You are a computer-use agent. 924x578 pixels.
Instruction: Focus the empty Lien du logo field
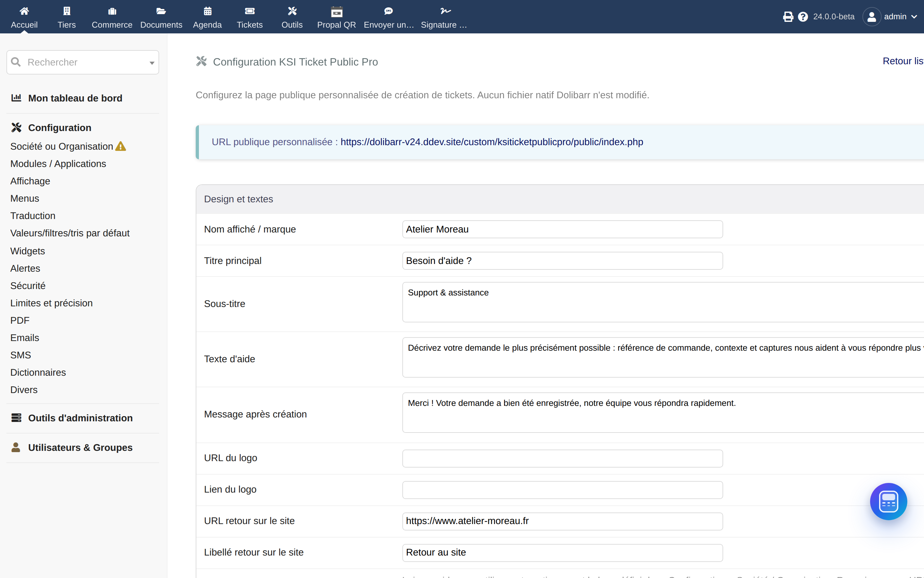pyautogui.click(x=562, y=490)
